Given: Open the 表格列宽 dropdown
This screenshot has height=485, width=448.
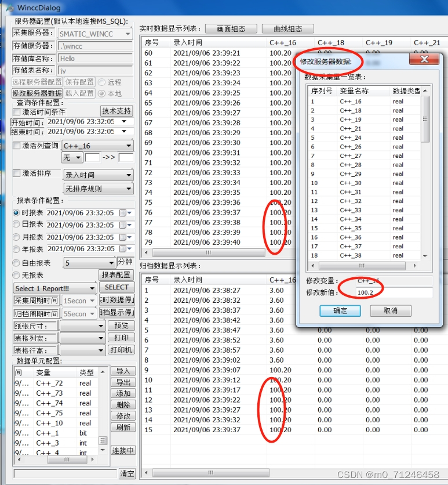Looking at the screenshot, I should tap(100, 338).
